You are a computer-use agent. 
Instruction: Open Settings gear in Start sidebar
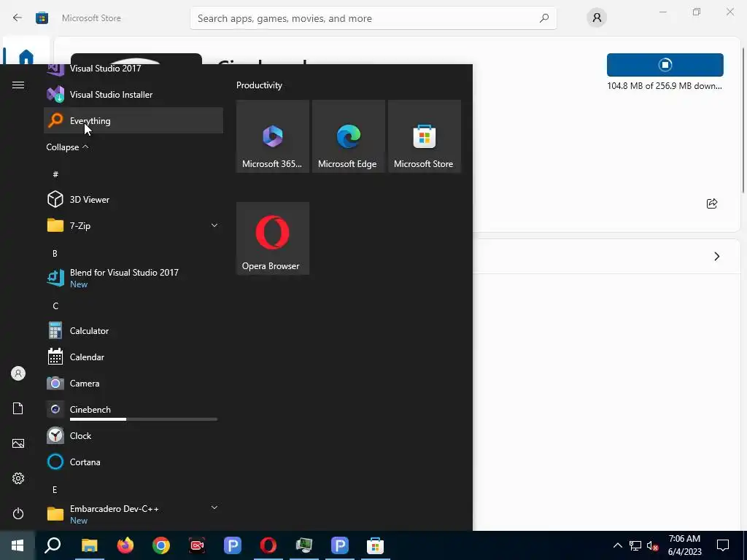[x=18, y=478]
